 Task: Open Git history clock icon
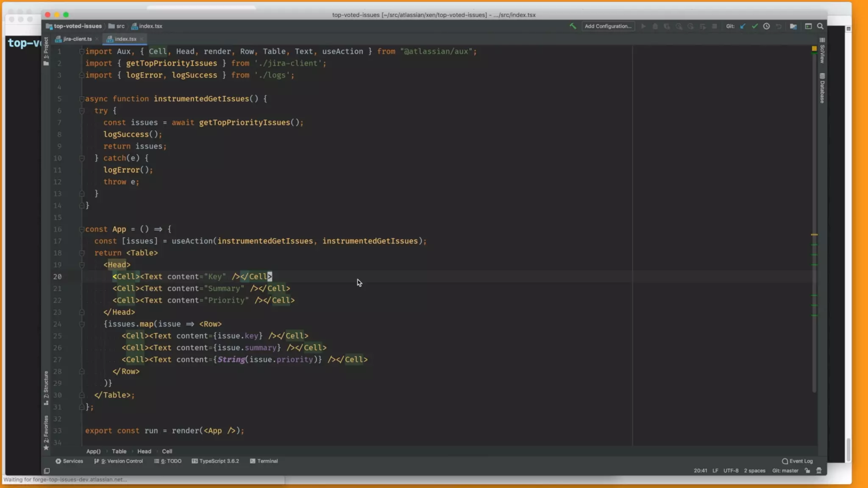tap(766, 26)
